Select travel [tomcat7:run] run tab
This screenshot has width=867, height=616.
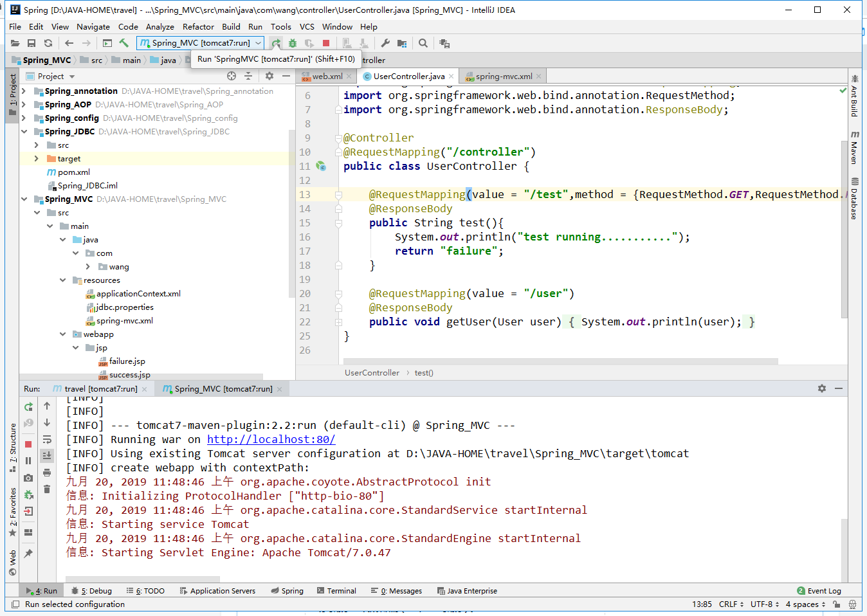(101, 389)
